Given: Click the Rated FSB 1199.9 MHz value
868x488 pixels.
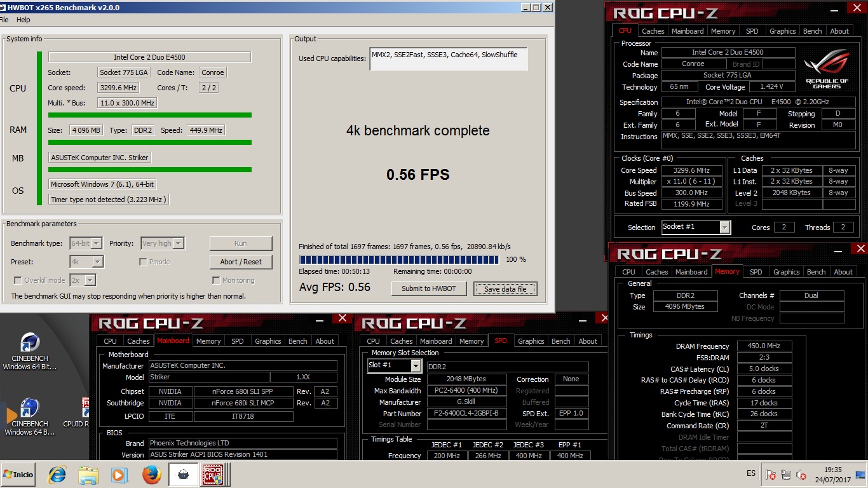Looking at the screenshot, I should (692, 204).
